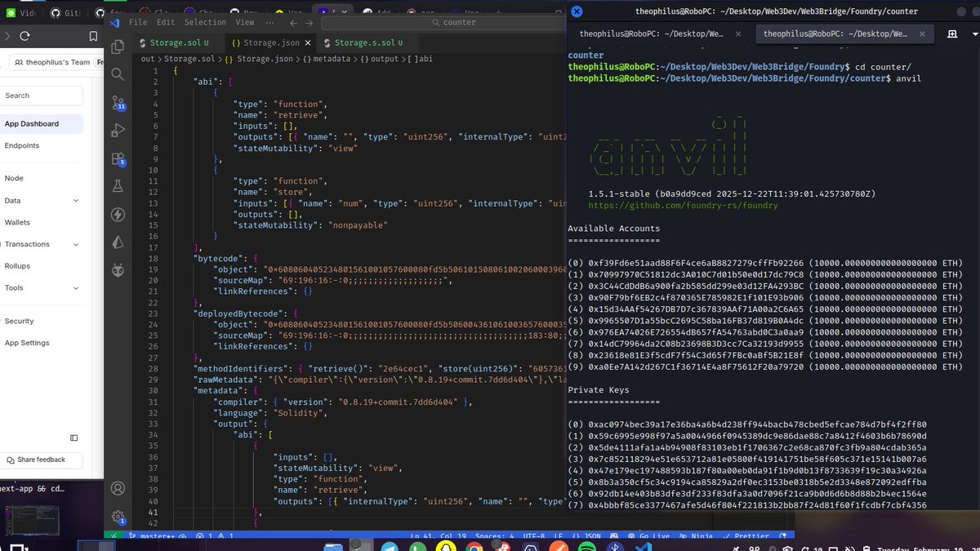
Task: Open Wallets in browser sidebar
Action: (x=17, y=222)
